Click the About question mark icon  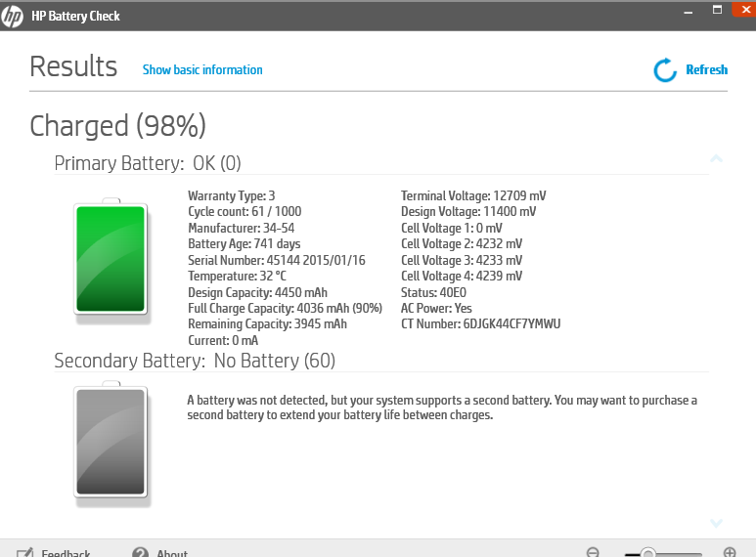click(x=140, y=553)
